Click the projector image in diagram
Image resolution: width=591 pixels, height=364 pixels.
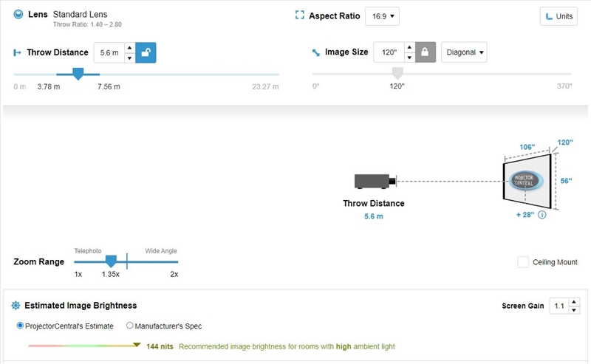(375, 181)
